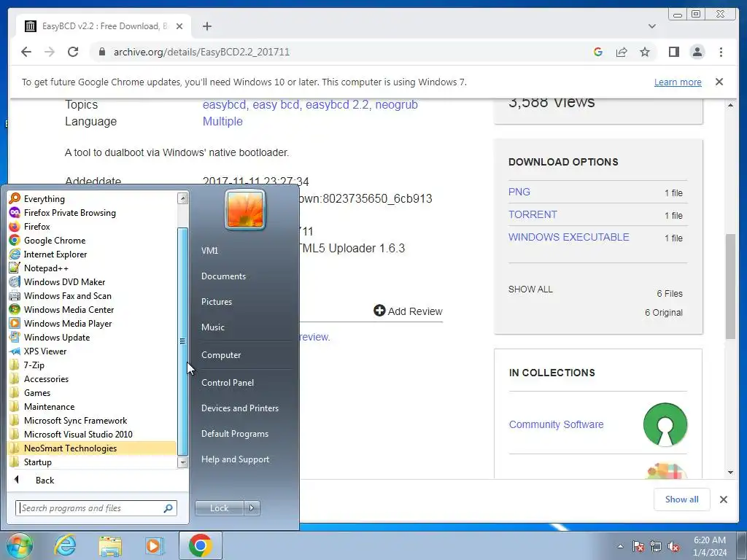
Task: Open TORRENT download option
Action: [532, 214]
